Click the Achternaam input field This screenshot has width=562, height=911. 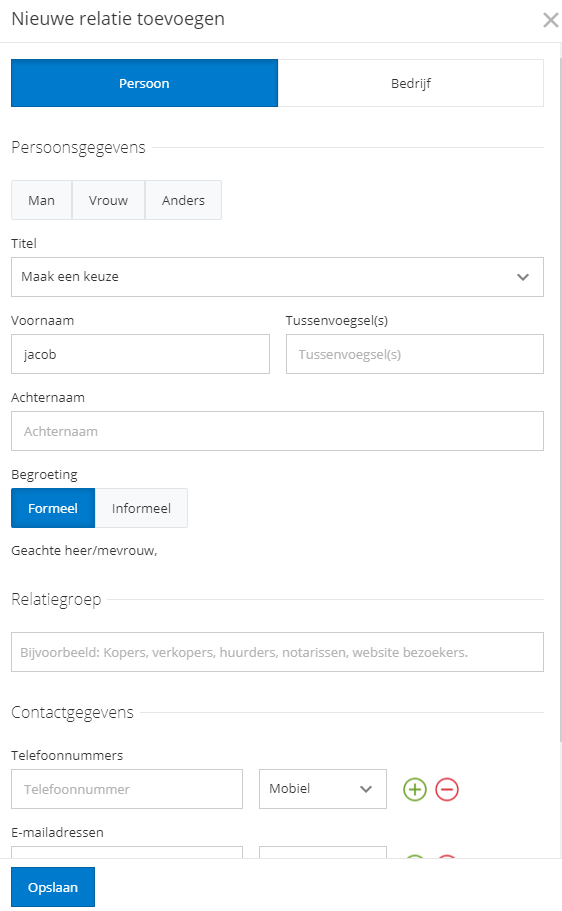click(277, 431)
